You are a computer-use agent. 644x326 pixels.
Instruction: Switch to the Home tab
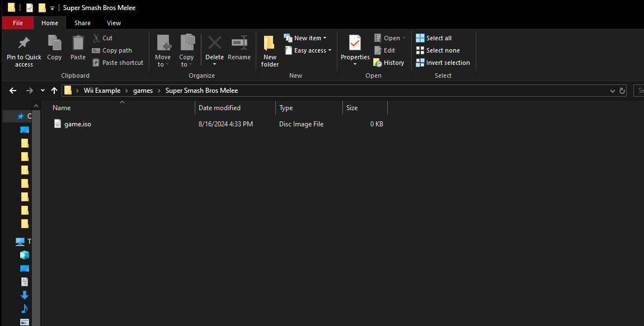tap(50, 23)
